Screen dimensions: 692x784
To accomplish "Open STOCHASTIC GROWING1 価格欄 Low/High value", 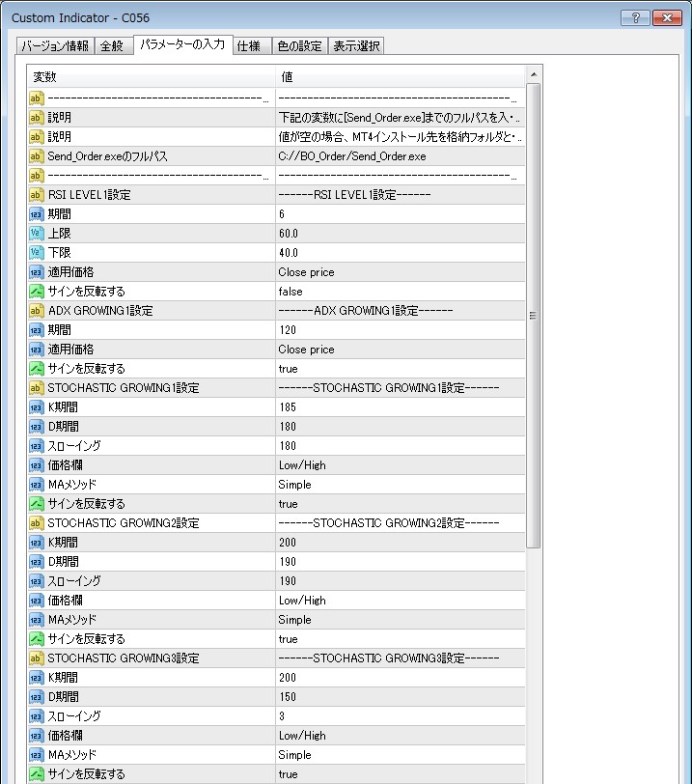I will tap(401, 465).
